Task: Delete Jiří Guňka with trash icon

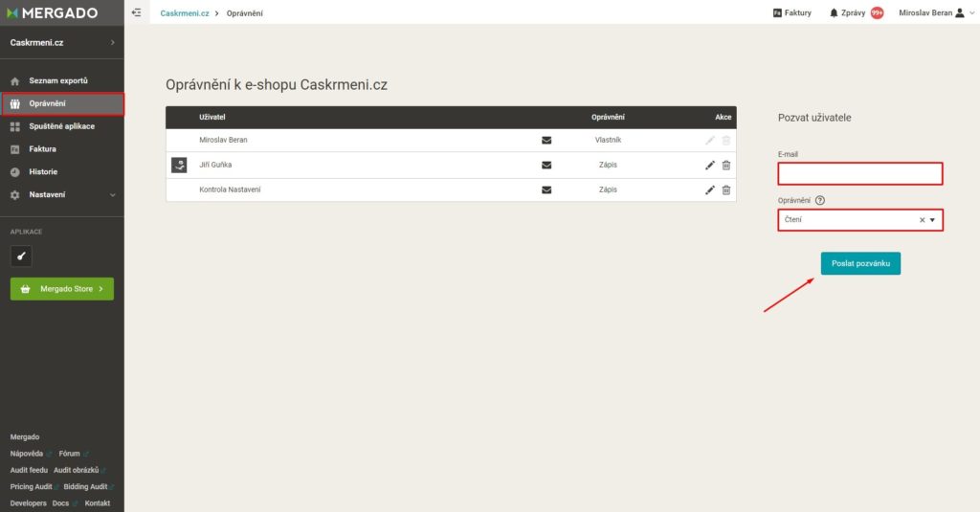Action: point(726,165)
